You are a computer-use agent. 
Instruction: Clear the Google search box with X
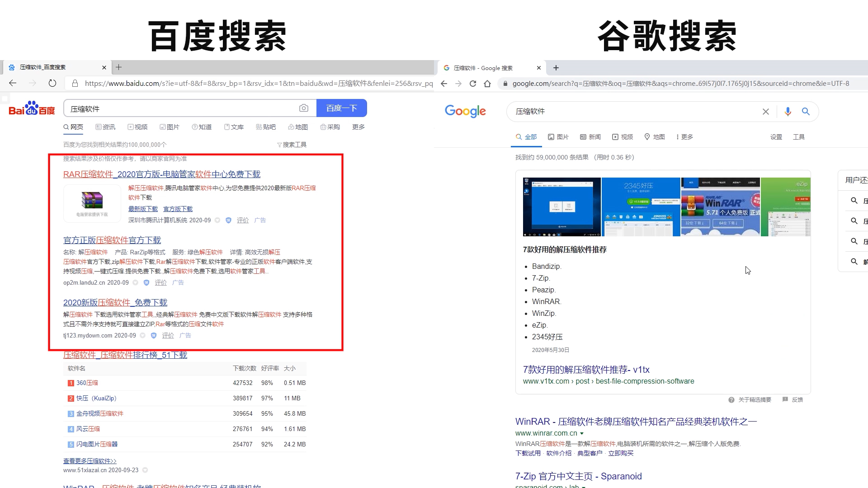click(x=766, y=112)
